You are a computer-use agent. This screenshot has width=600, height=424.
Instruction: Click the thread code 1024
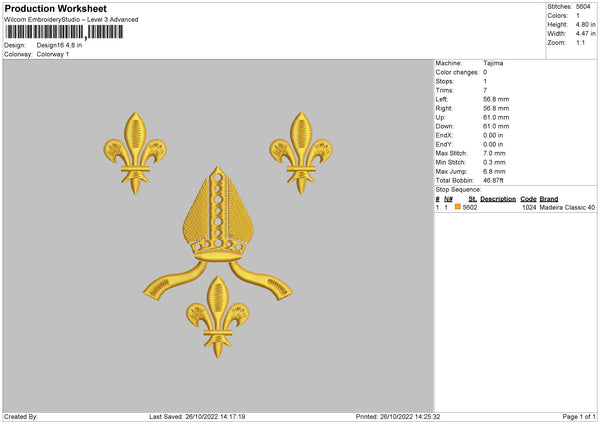click(529, 207)
